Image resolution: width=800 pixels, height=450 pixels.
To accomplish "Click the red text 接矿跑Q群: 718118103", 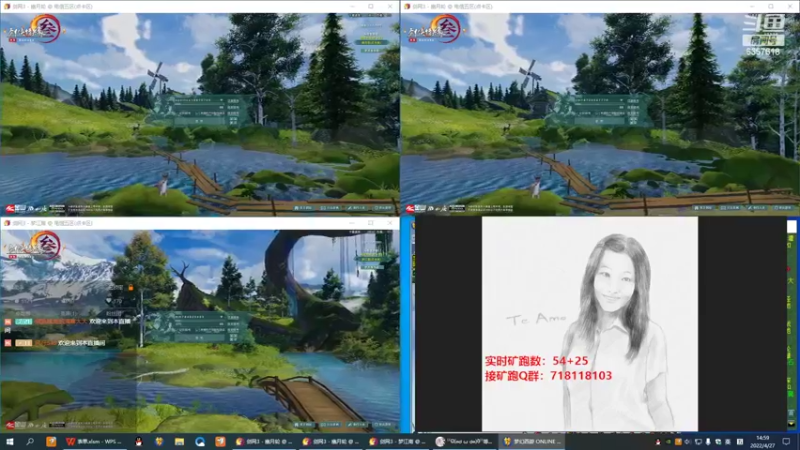I will click(548, 376).
